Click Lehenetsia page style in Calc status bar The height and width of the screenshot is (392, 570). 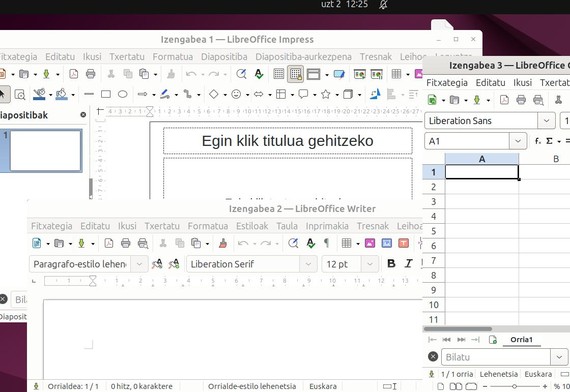[x=498, y=374]
